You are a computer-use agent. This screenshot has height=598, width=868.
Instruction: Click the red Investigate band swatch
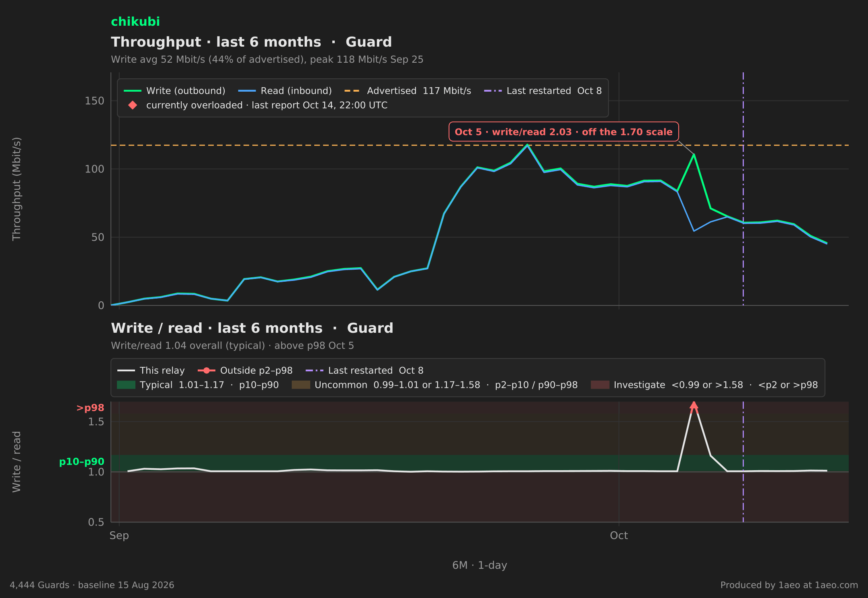(x=600, y=385)
